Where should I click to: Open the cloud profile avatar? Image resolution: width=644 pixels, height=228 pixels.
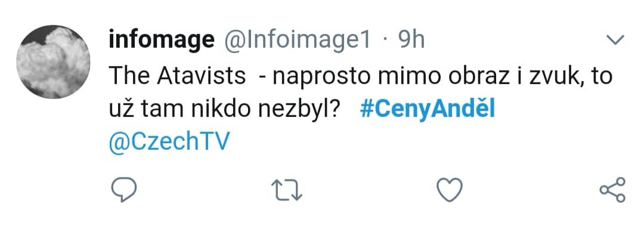(54, 62)
